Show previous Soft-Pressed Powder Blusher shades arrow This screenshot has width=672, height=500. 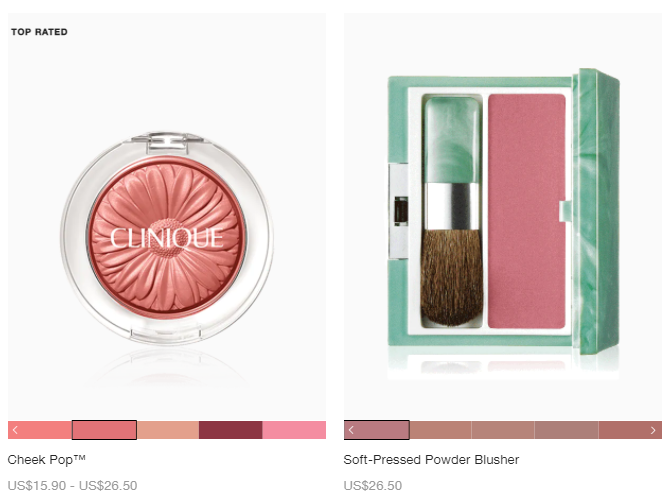[x=351, y=430]
